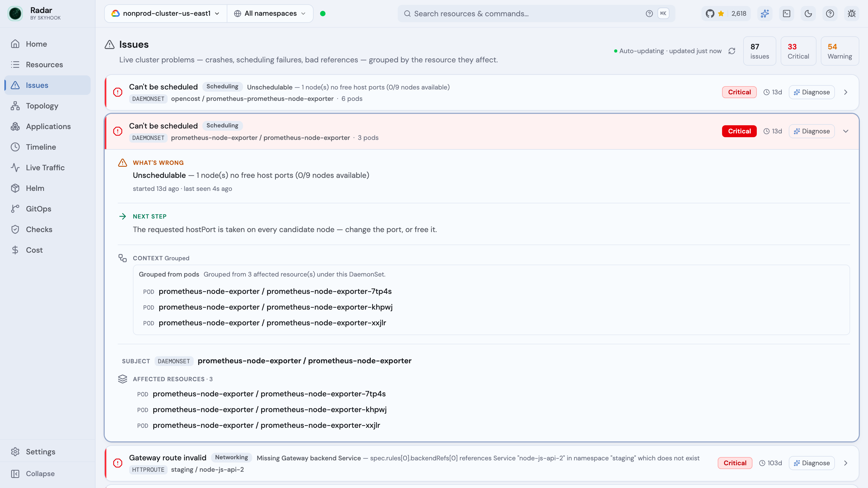
Task: Click the search resources & commands field
Action: 536,14
